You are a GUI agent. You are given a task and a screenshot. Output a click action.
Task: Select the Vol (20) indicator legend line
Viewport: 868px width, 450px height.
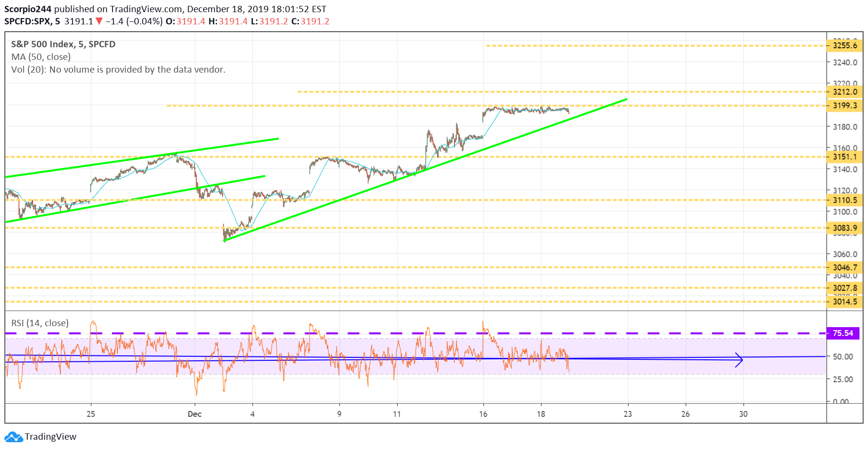(x=118, y=70)
